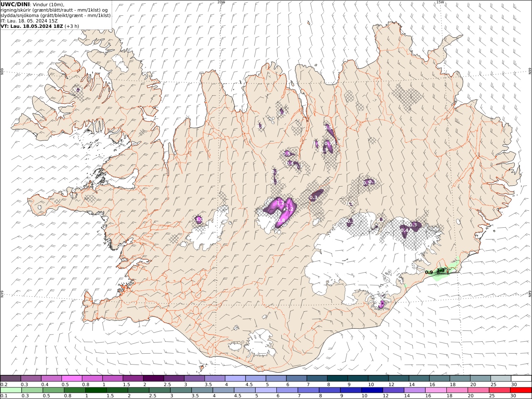532x399 pixels.
Task: Choose the gray-green swatch labeled 3 in rain scale
Action: point(181,390)
